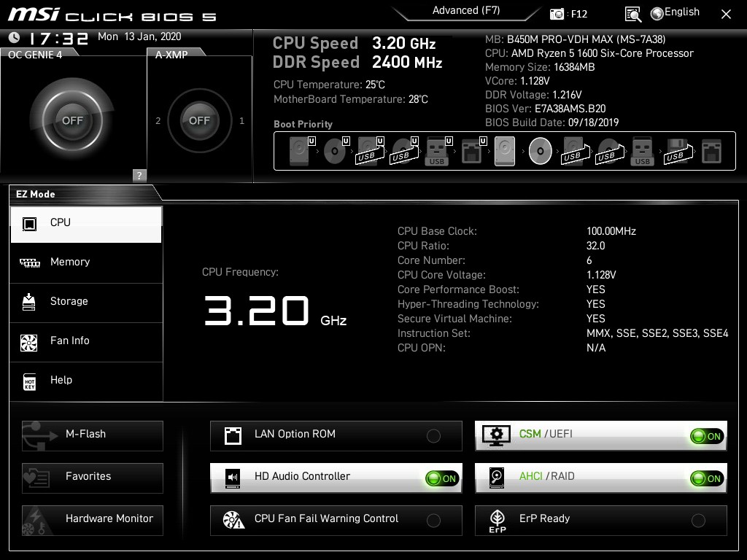Open Hardware Monitor

[93, 521]
